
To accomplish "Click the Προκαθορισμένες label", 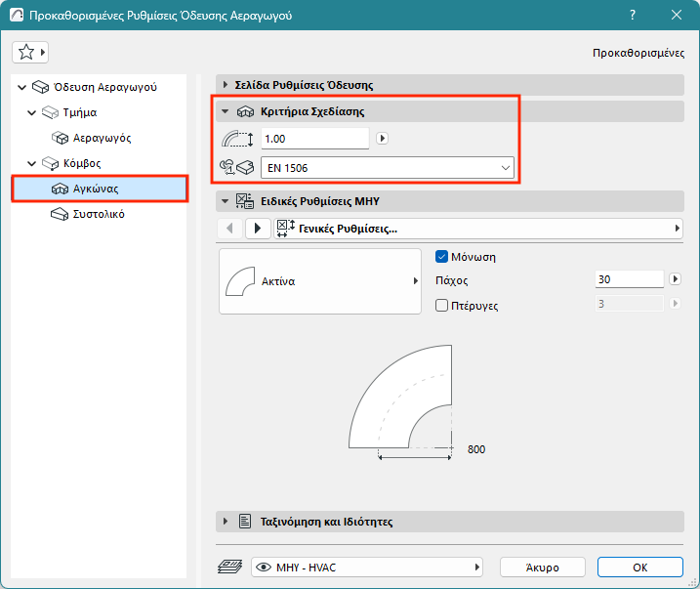I will [x=638, y=53].
